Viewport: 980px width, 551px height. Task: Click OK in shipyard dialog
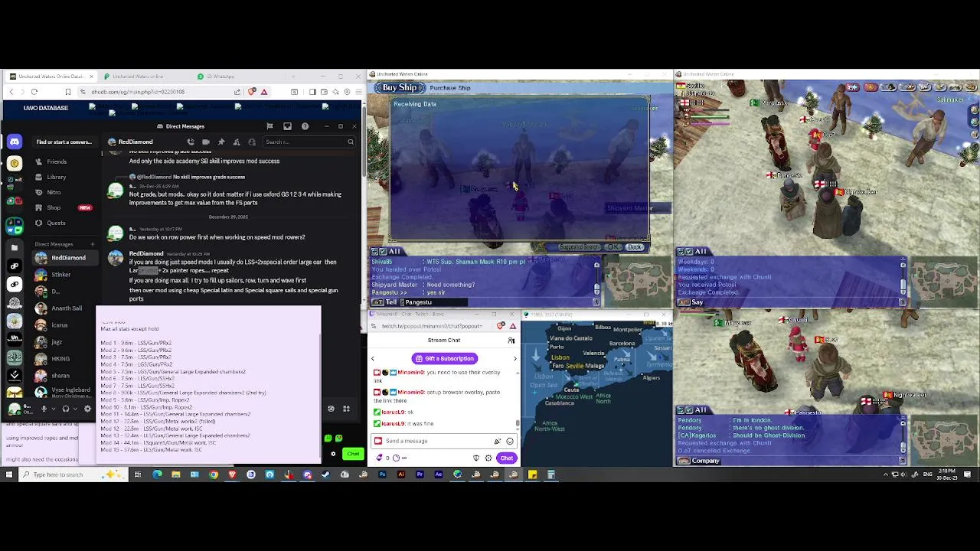click(x=614, y=247)
